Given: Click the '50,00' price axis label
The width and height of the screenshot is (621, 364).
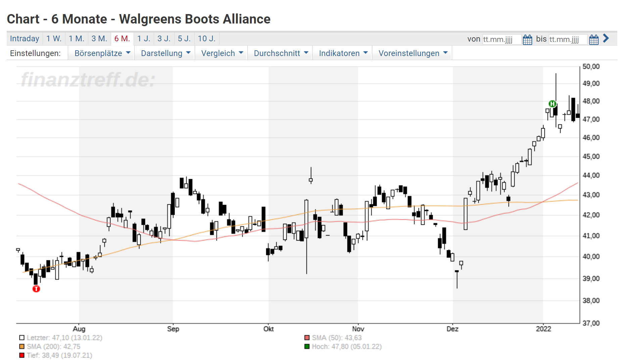Looking at the screenshot, I should pos(591,66).
